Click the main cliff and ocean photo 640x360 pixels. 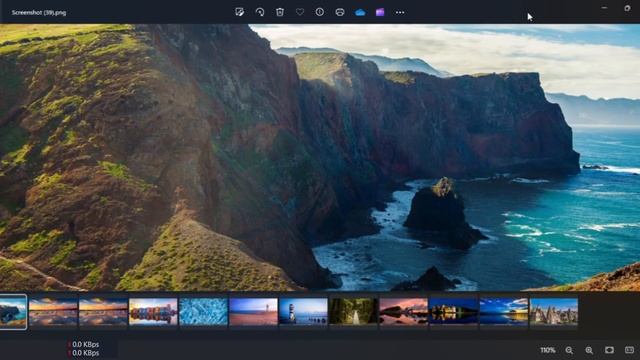[320, 157]
